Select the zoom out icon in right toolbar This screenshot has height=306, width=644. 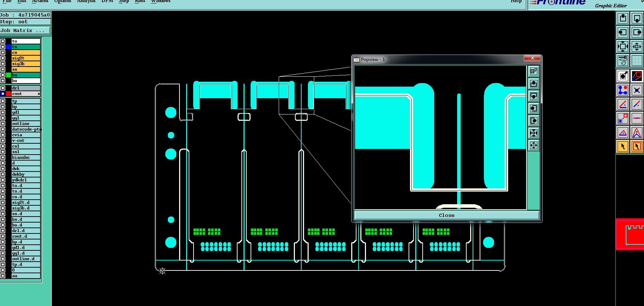pyautogui.click(x=637, y=46)
